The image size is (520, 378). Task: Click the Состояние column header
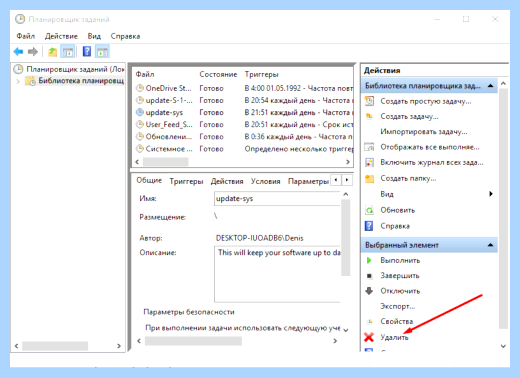click(218, 74)
